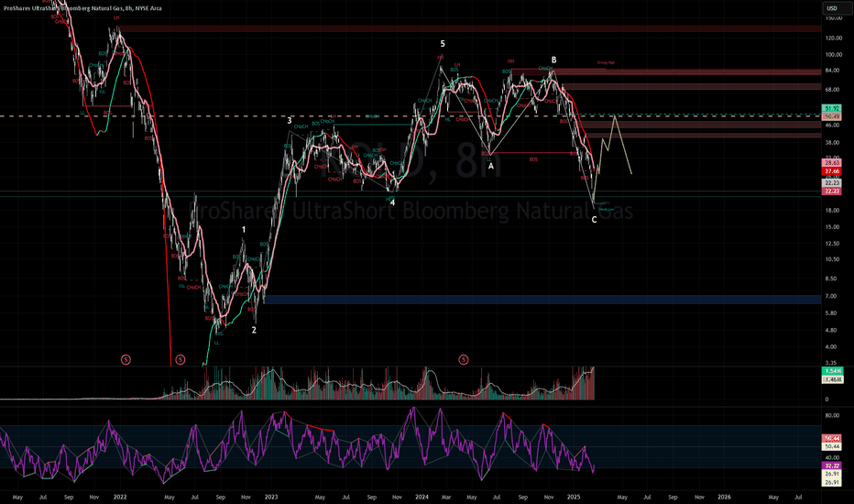Viewport: 854px width, 504px height.
Task: Click the grey 22.23 price label
Action: tap(832, 183)
